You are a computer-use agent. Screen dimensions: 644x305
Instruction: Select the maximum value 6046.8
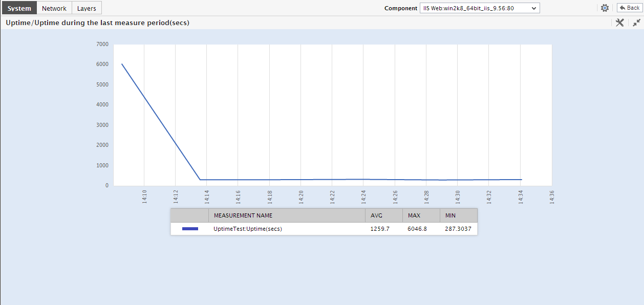417,229
